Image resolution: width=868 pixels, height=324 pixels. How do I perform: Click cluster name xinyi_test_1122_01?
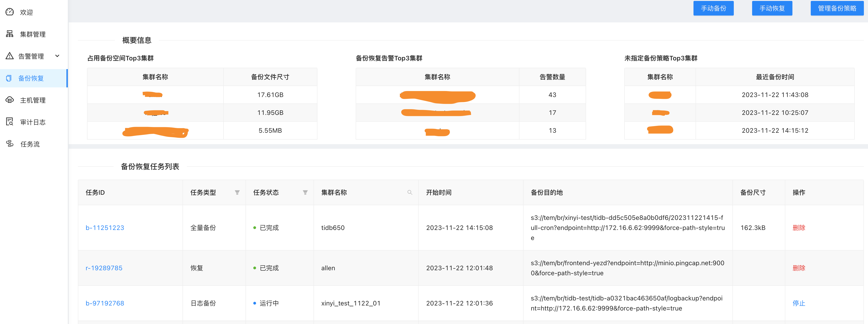(351, 303)
